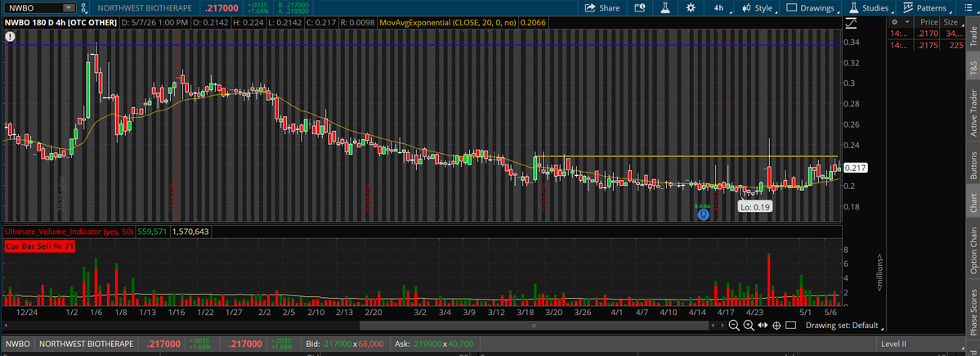The width and height of the screenshot is (980, 356).
Task: Zoom out using the minus magnifier
Action: click(x=734, y=326)
